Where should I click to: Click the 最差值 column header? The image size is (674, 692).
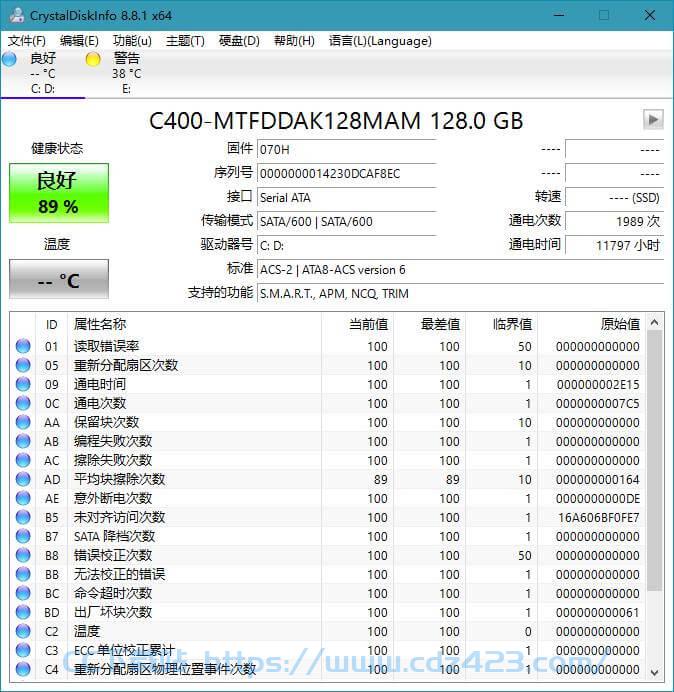429,324
